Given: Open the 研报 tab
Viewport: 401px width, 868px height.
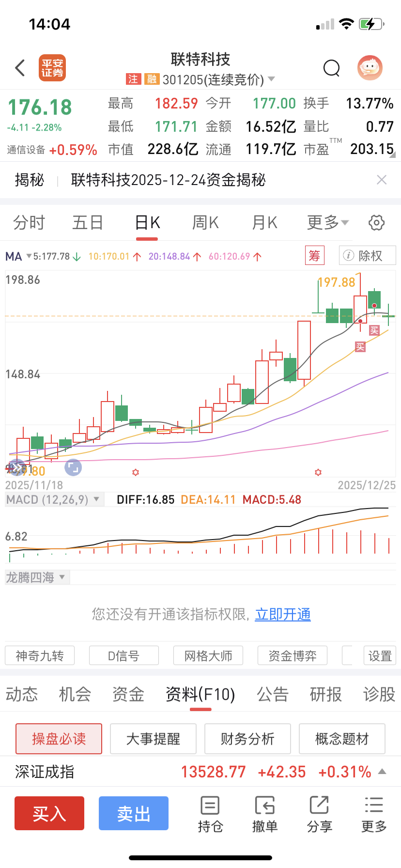Looking at the screenshot, I should tap(326, 694).
